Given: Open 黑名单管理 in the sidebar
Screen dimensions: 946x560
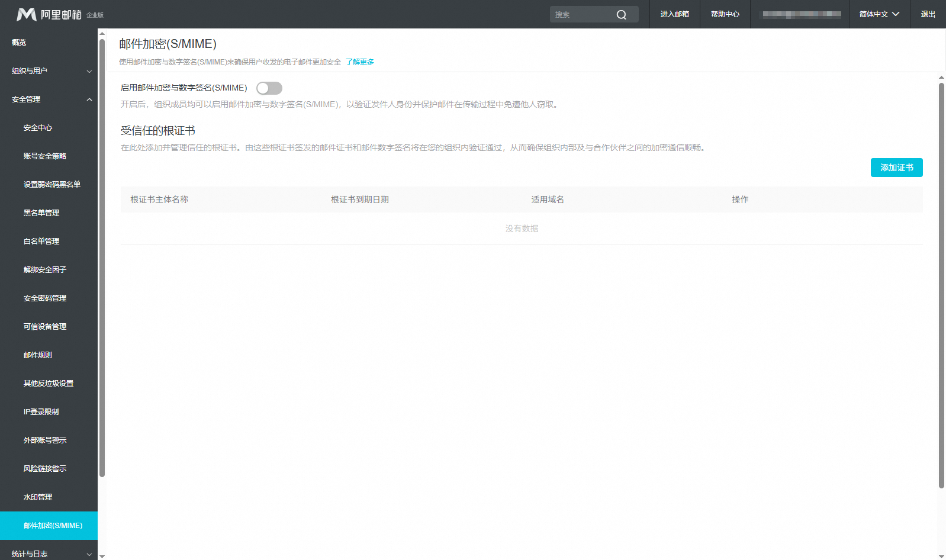Looking at the screenshot, I should (x=41, y=213).
